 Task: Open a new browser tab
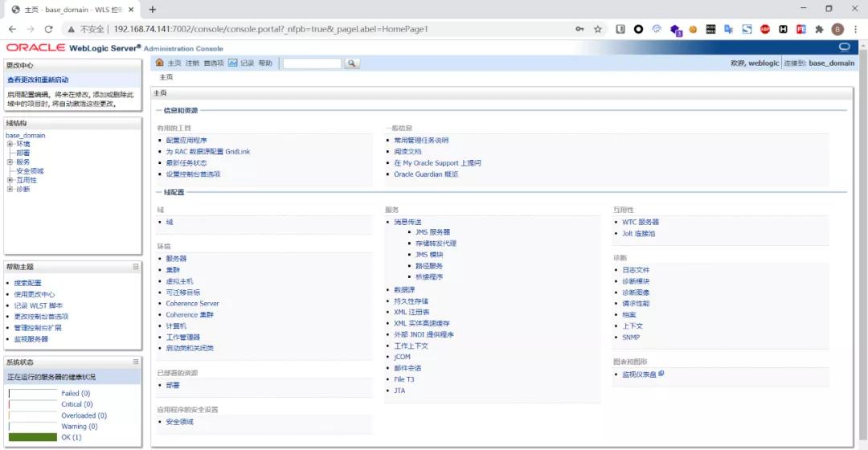pos(152,10)
